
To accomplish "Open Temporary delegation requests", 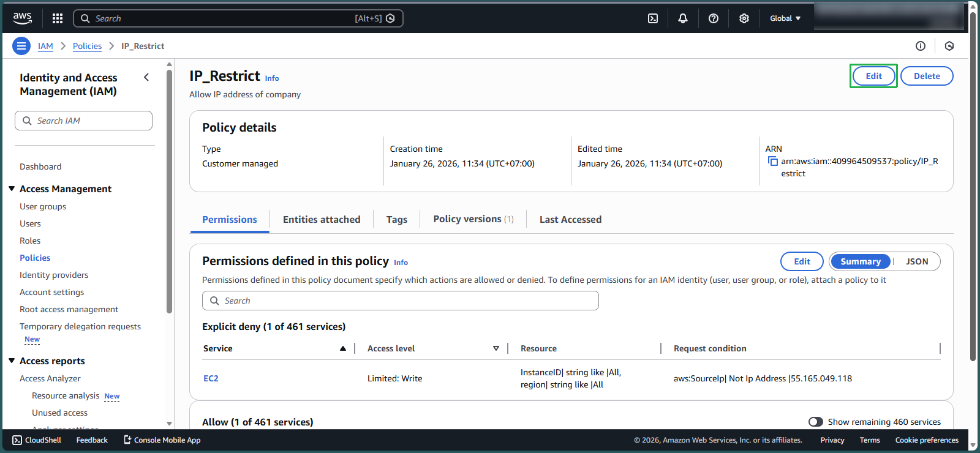I will [x=80, y=326].
